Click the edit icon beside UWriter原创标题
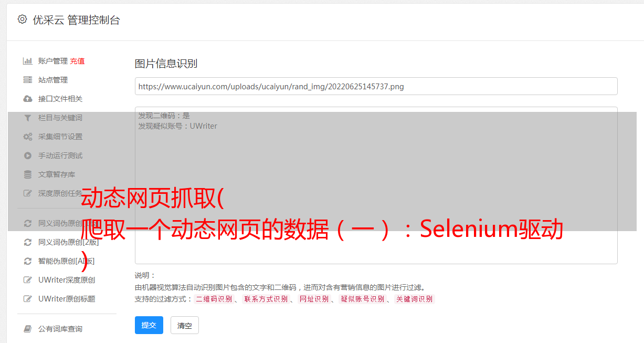This screenshot has height=343, width=644. click(x=28, y=299)
